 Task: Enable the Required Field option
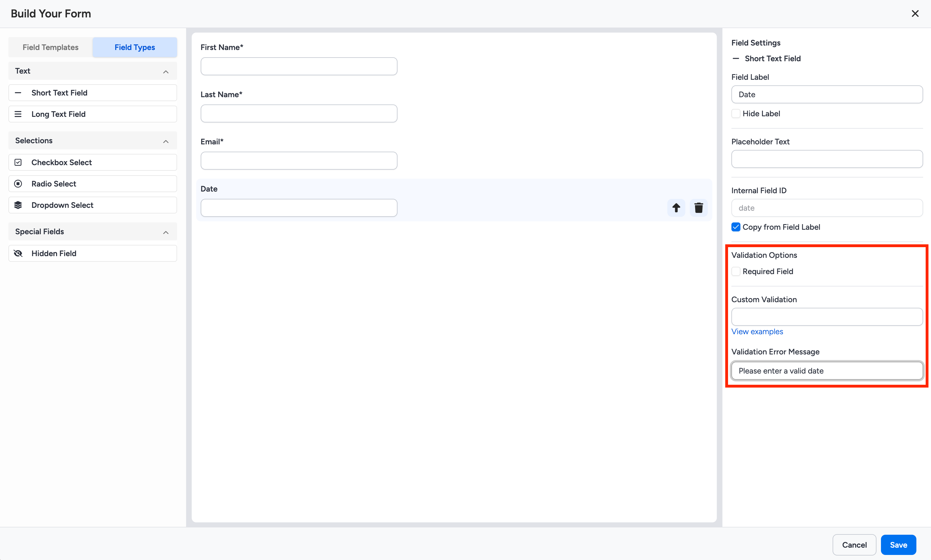[736, 271]
